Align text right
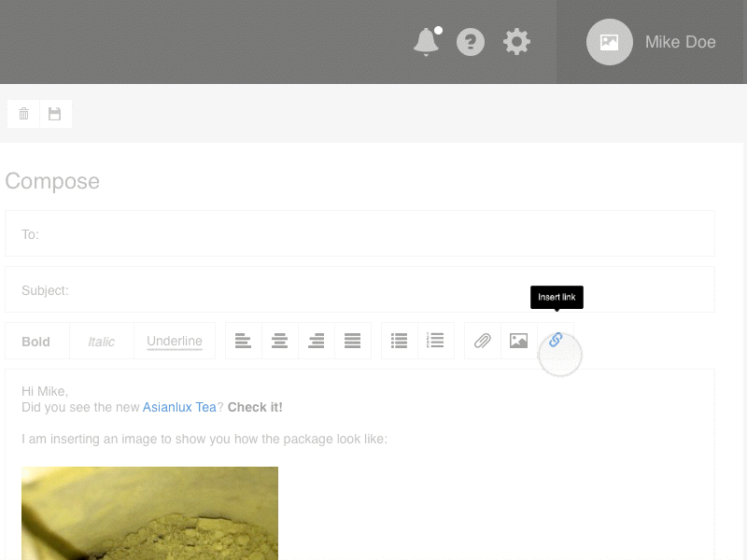 [x=317, y=341]
